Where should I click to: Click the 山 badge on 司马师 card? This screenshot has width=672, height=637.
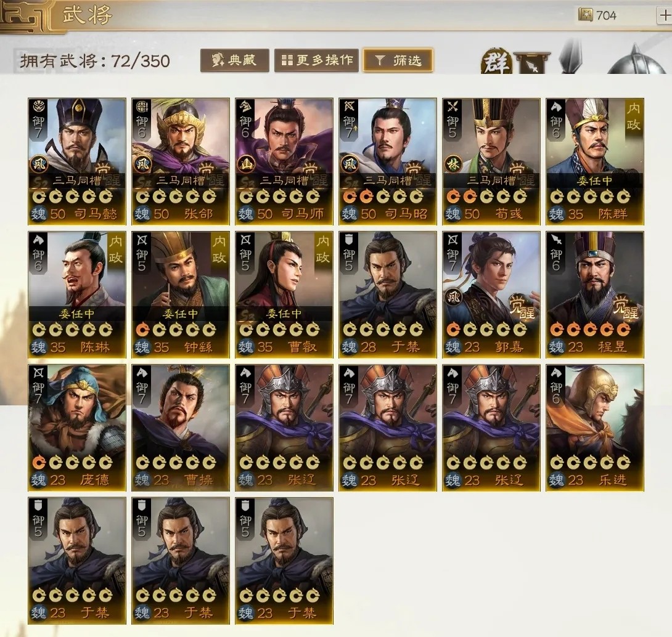point(247,164)
